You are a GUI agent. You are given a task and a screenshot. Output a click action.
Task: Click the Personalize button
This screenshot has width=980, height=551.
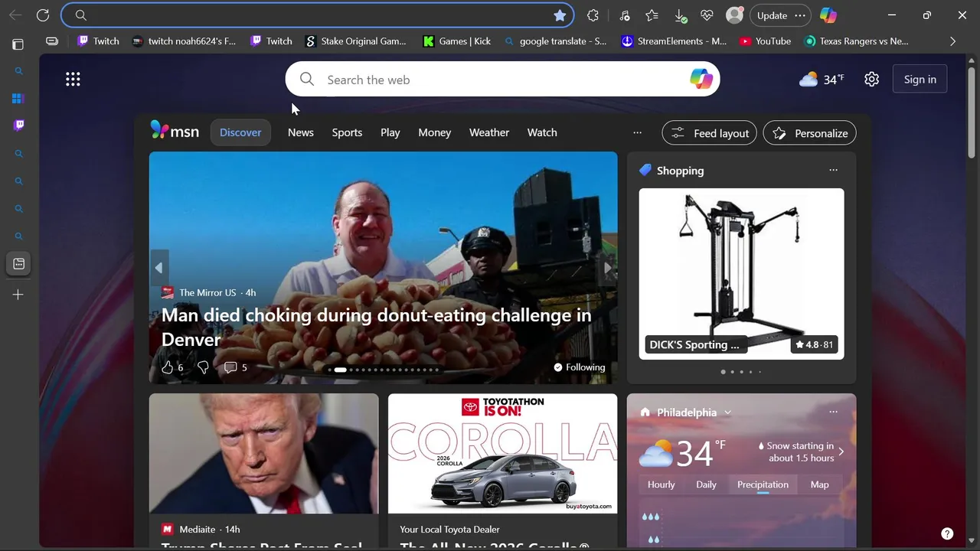[810, 133]
